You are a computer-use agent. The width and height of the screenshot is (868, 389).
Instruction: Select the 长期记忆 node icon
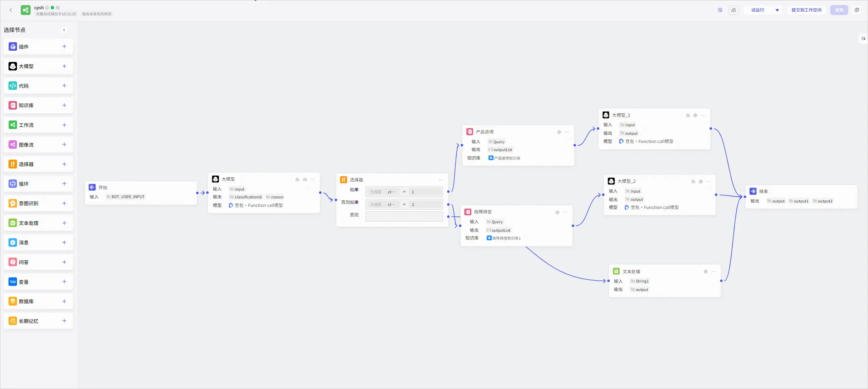pos(13,321)
